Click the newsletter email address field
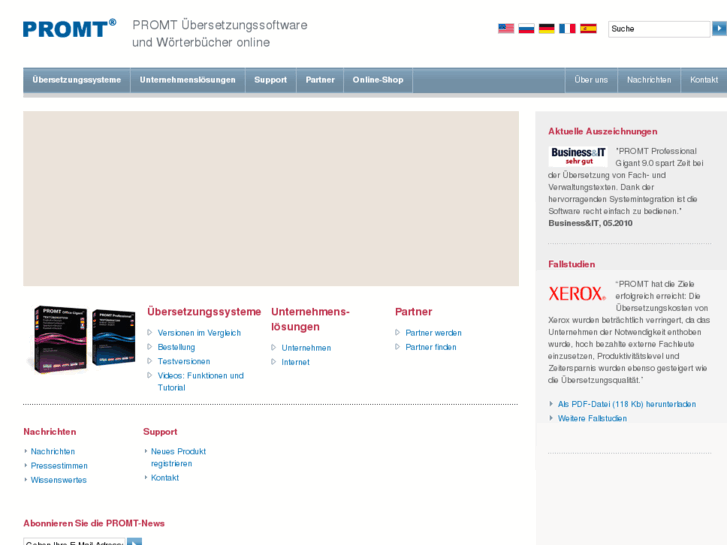The image size is (727, 545). [74, 541]
